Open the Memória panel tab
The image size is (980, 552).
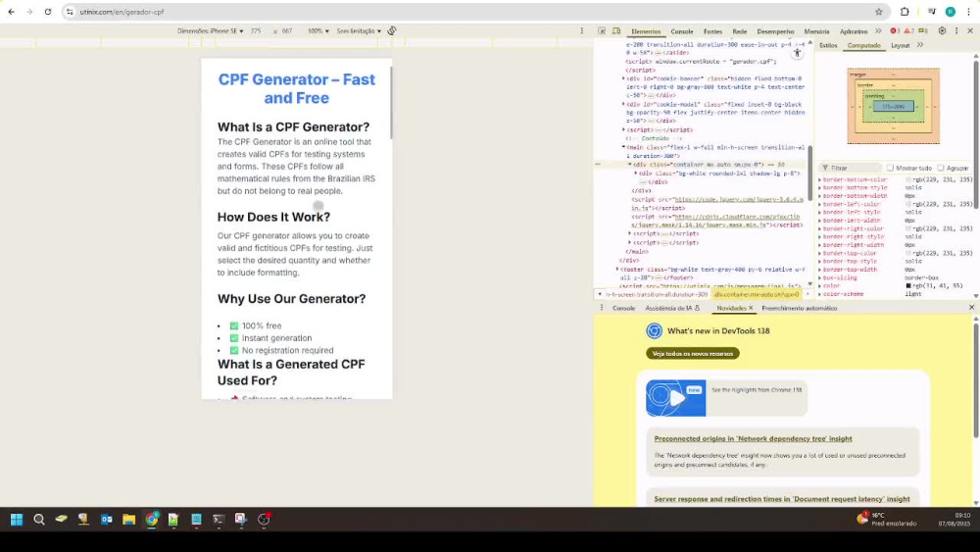[816, 31]
